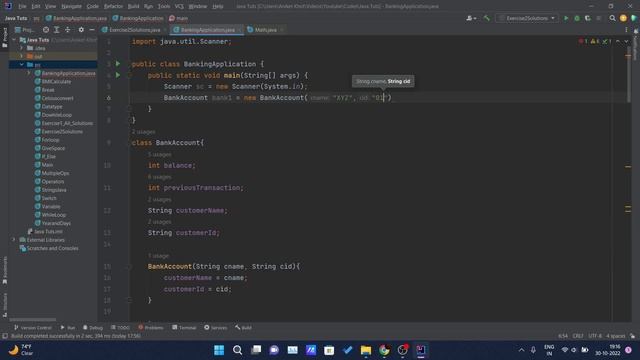The image size is (640, 360).
Task: Click run gutter arrow next to class BankingApplication
Action: pos(118,64)
